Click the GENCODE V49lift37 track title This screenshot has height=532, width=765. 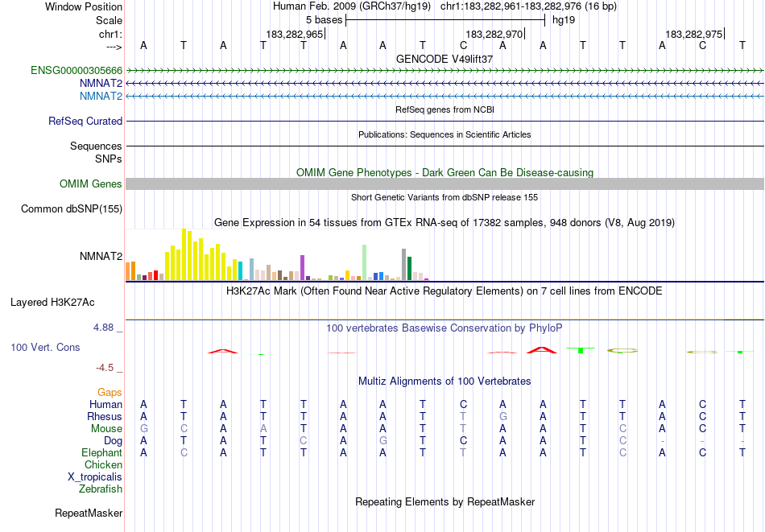pos(445,59)
